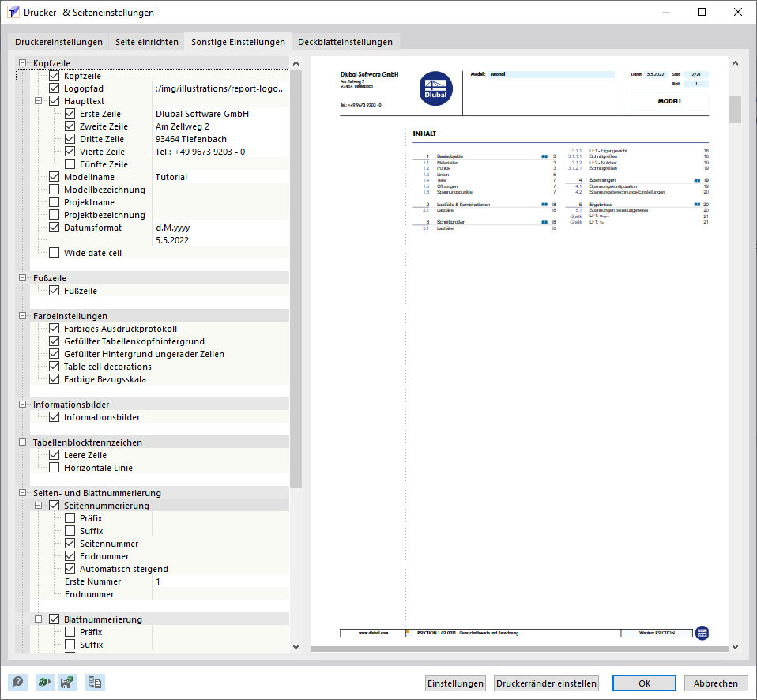Edit the Zweite Zeile value Am Zellweg 2
The width and height of the screenshot is (757, 700).
coord(220,126)
